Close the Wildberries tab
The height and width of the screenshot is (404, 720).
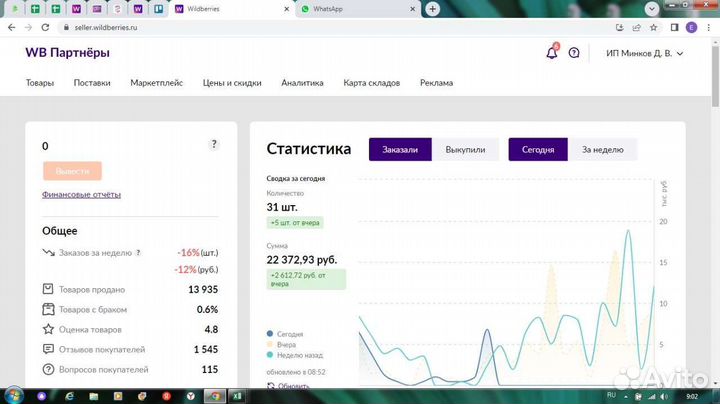click(287, 9)
